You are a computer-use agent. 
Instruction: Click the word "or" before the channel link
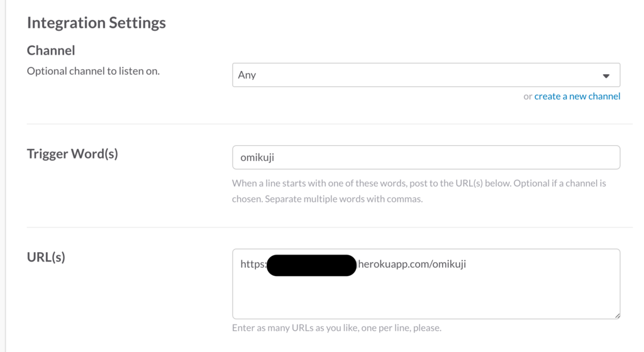click(x=528, y=96)
